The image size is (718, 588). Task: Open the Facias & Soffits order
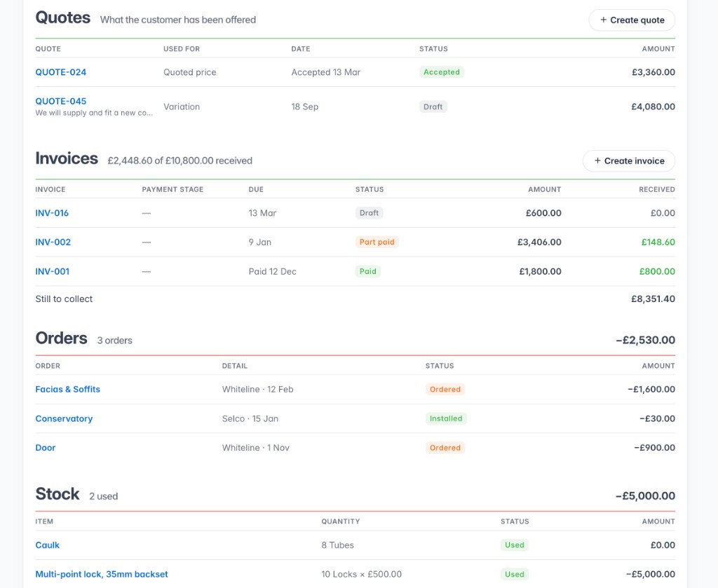click(68, 390)
